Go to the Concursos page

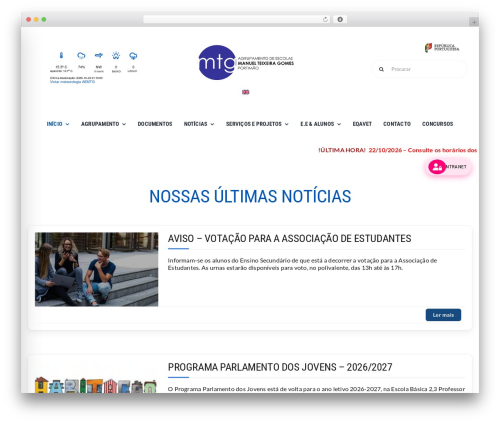pyautogui.click(x=437, y=124)
